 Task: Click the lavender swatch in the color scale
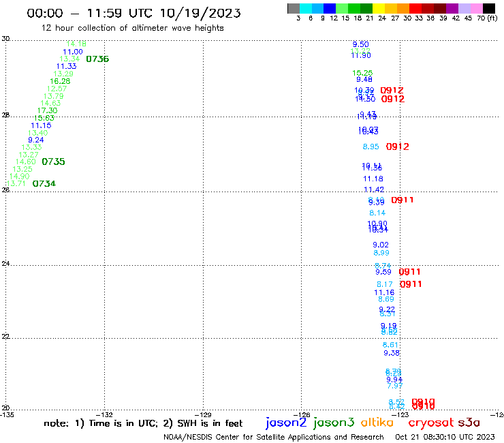click(464, 8)
